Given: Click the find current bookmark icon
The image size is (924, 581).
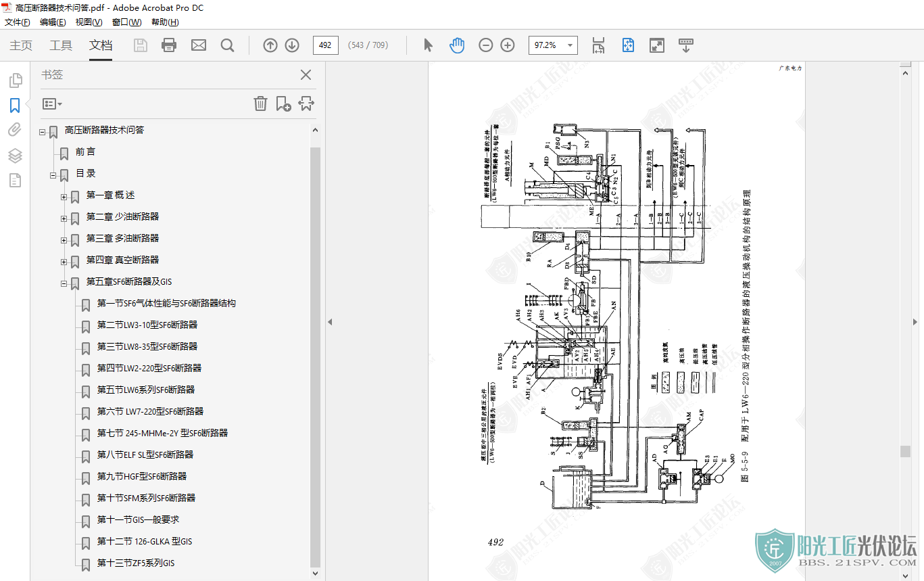Looking at the screenshot, I should pyautogui.click(x=306, y=103).
